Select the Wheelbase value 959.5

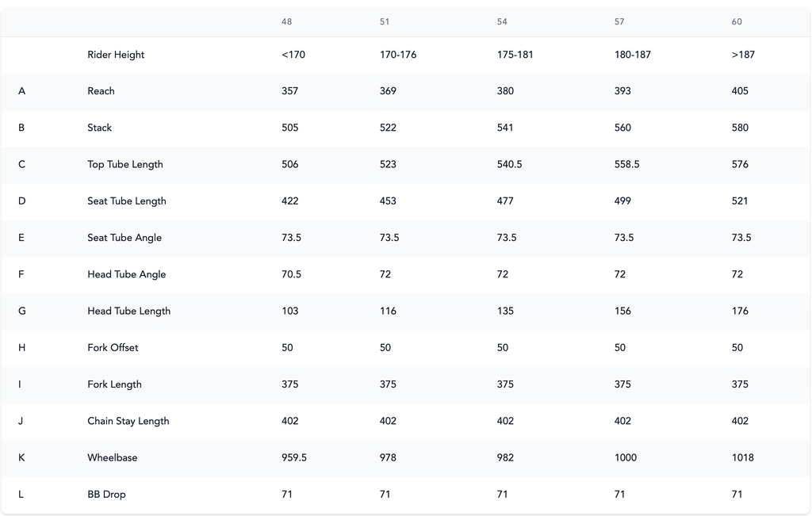(294, 457)
